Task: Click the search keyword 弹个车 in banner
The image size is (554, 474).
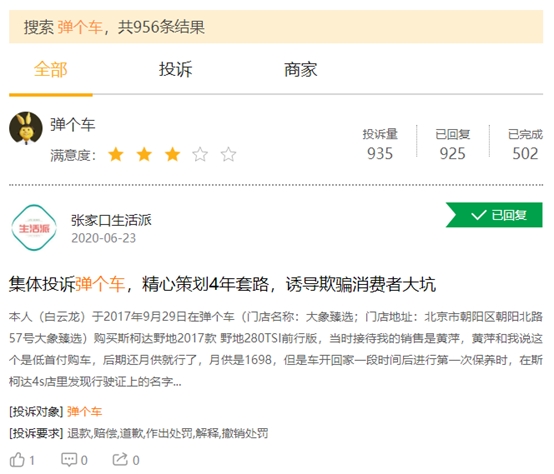Action: coord(80,27)
